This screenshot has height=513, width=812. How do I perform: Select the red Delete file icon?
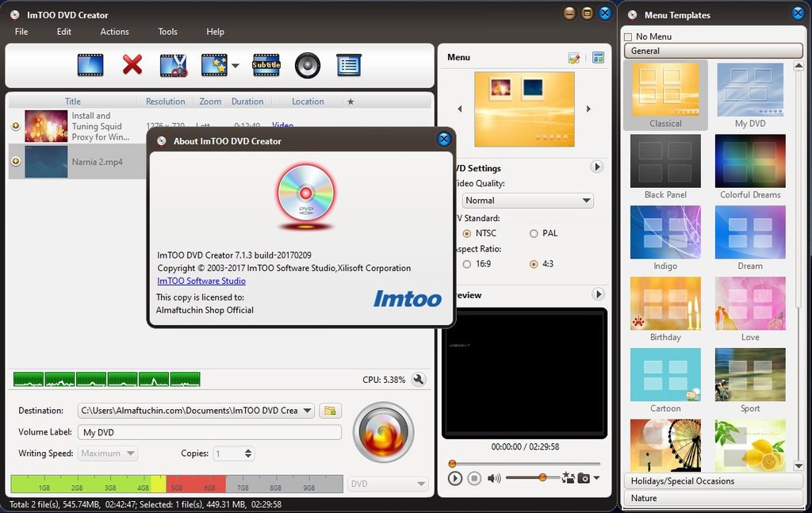point(132,65)
